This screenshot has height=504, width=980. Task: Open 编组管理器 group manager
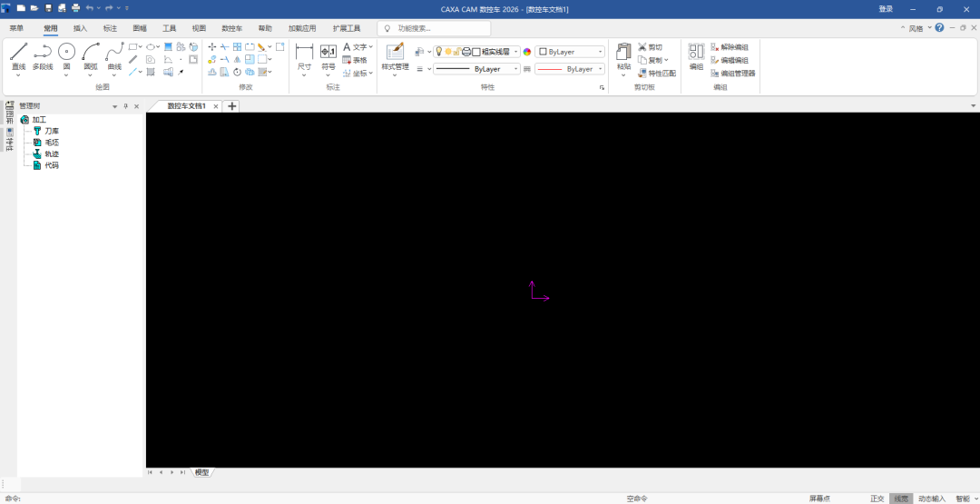(x=733, y=74)
